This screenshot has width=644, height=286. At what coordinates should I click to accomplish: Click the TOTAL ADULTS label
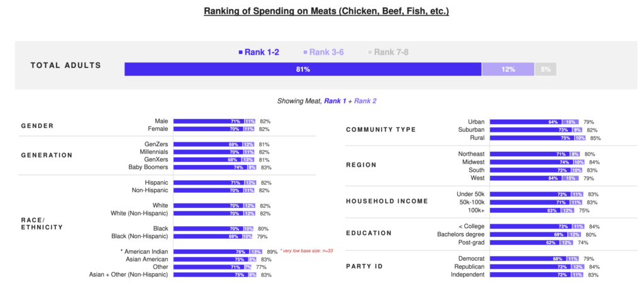pos(65,66)
